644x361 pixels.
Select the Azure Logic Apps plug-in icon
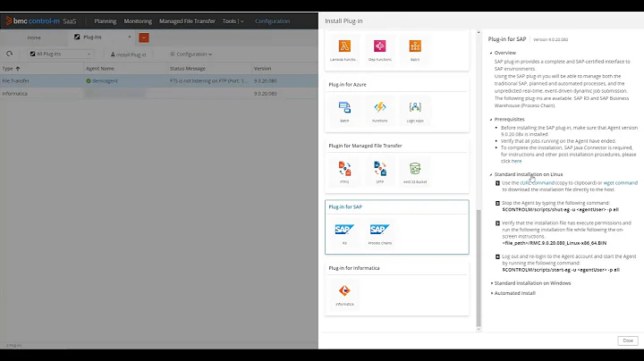(x=415, y=107)
